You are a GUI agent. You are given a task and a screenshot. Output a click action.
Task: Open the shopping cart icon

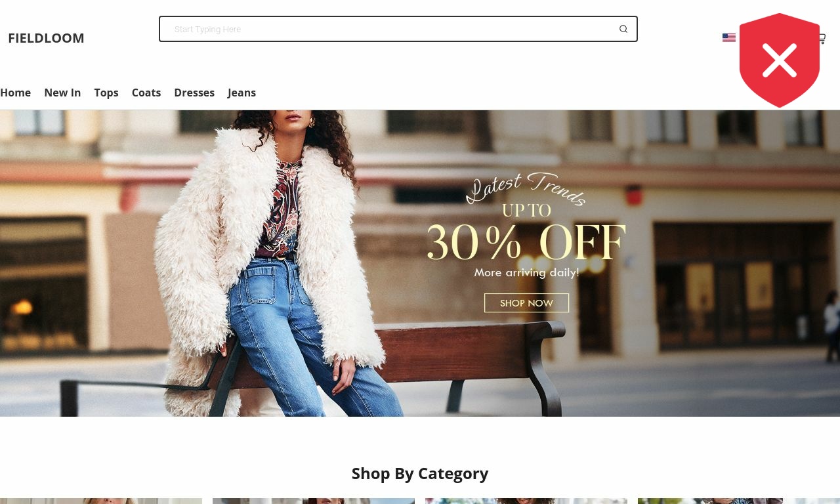822,39
